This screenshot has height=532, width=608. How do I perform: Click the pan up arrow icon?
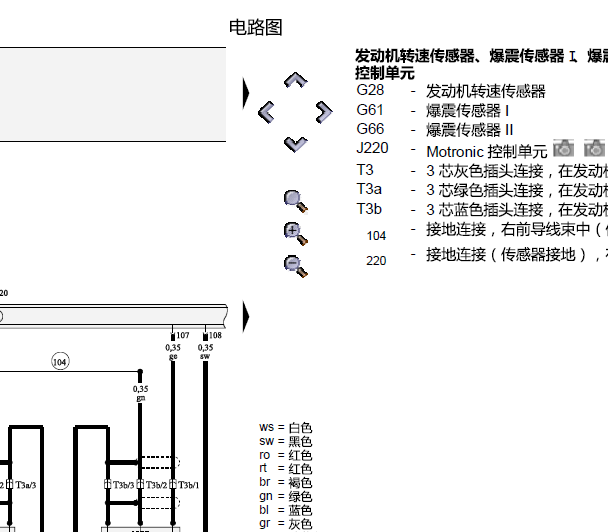tap(295, 80)
